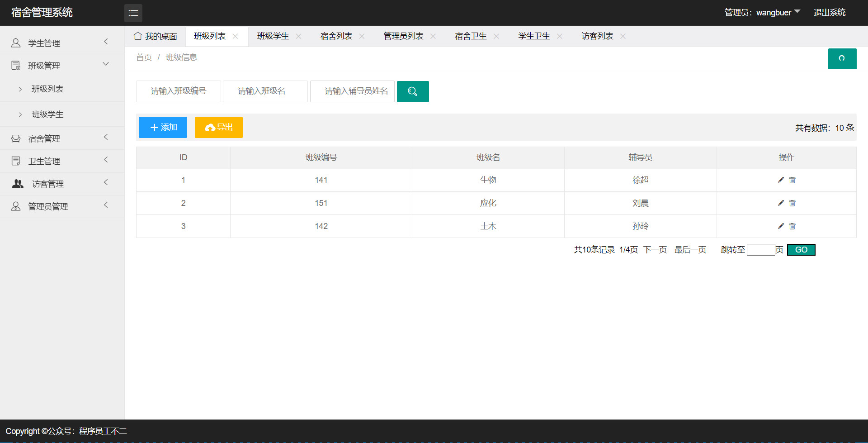Select the refresh icon on the right
This screenshot has width=868, height=443.
coord(842,58)
